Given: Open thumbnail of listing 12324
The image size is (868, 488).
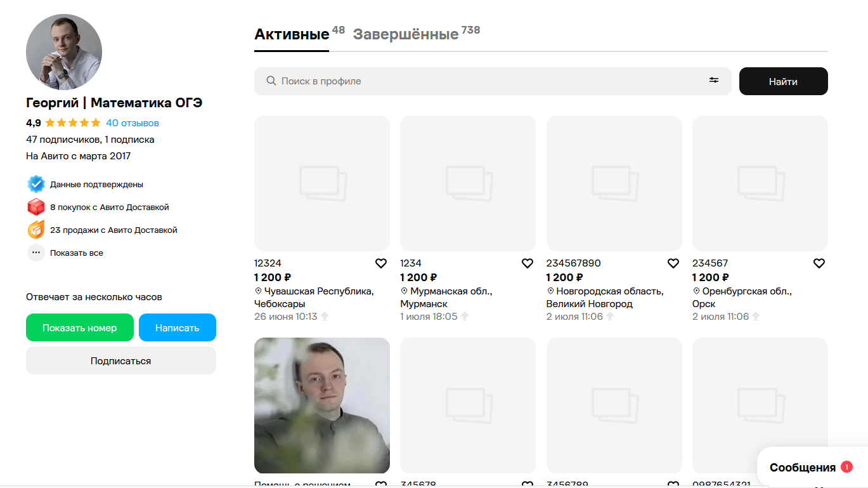Looking at the screenshot, I should [x=322, y=183].
